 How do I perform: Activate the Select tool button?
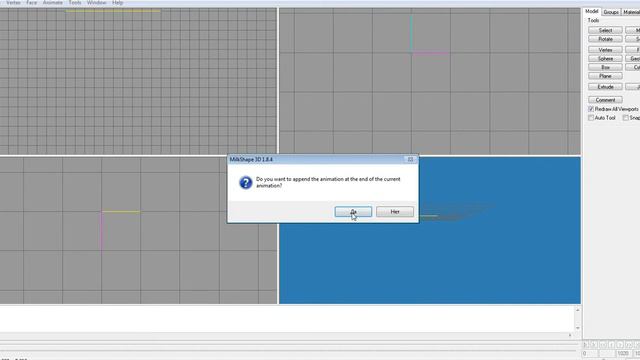pyautogui.click(x=605, y=30)
